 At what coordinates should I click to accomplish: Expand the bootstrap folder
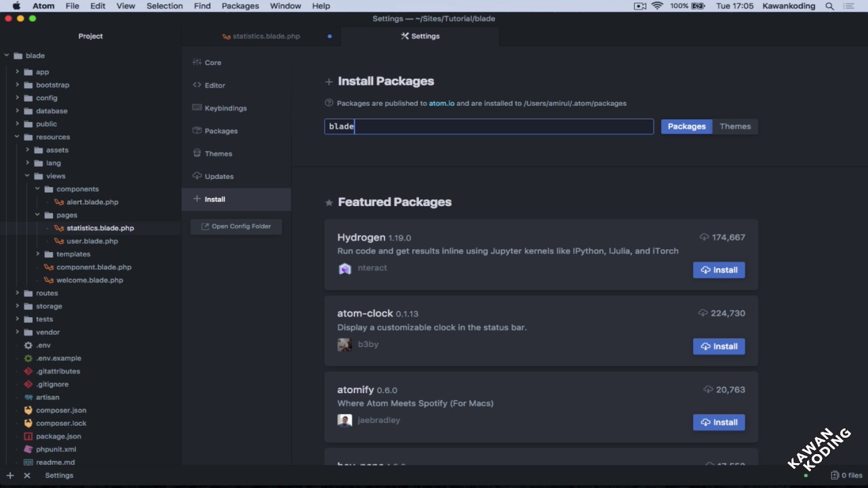(x=17, y=85)
